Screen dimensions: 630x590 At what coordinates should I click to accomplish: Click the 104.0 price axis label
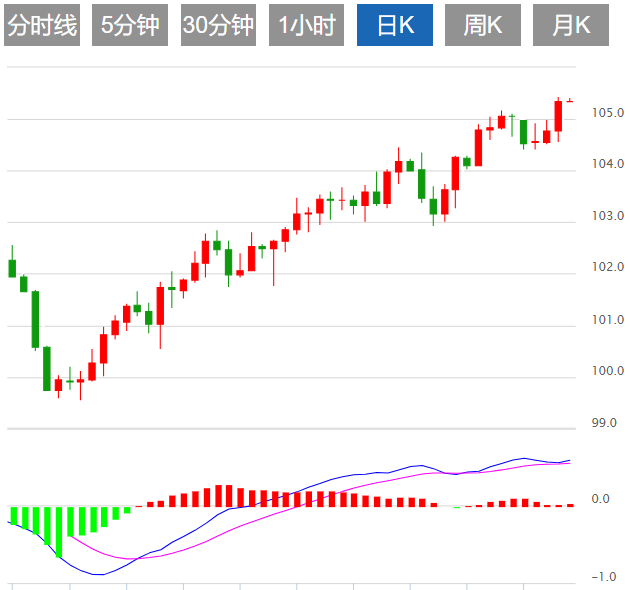click(x=607, y=164)
